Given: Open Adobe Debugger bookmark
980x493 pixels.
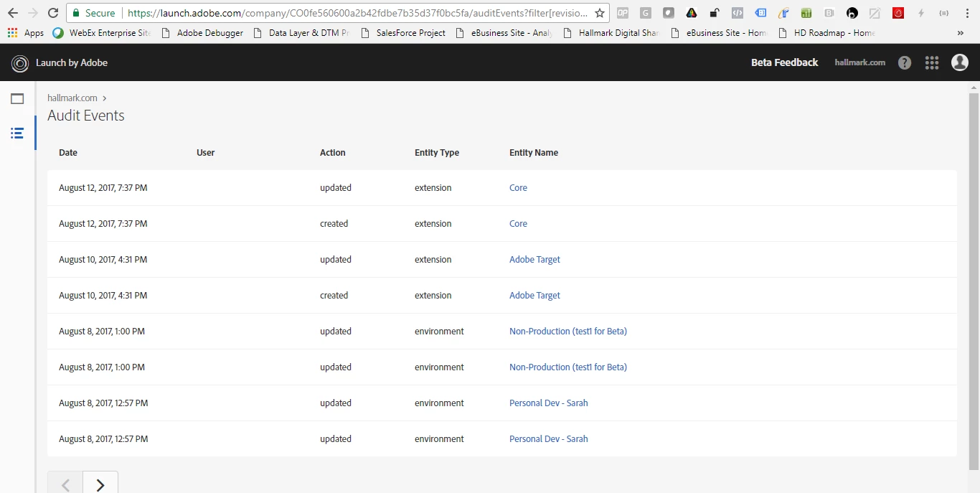Looking at the screenshot, I should pos(202,33).
